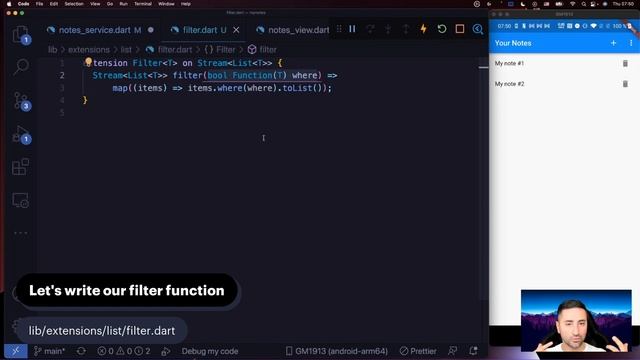This screenshot has width=640, height=360.
Task: Click the main branch indicator
Action: [x=49, y=351]
